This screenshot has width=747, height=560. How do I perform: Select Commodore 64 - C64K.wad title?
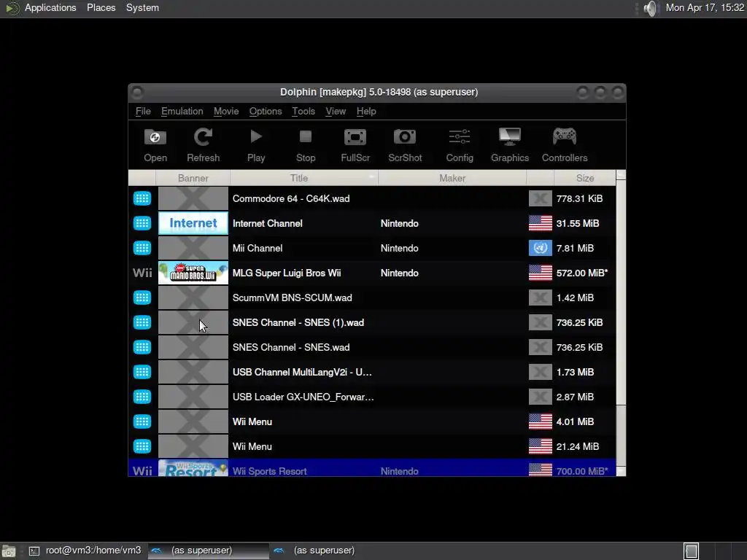coord(291,198)
